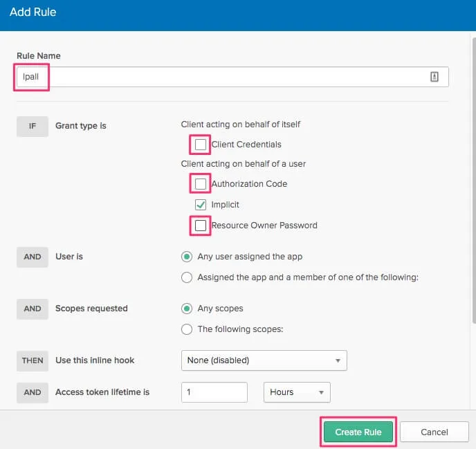Viewport: 476px width, 449px height.
Task: Click the IF condition badge
Action: (33, 126)
